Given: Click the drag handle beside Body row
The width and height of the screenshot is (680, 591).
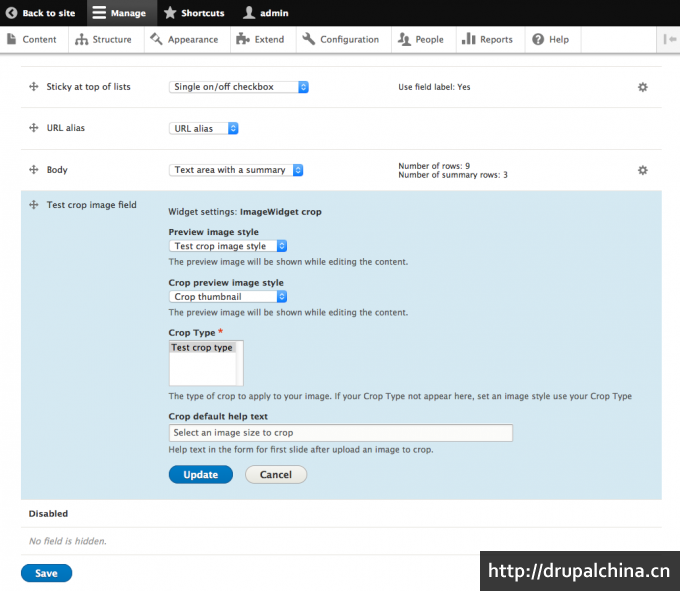Looking at the screenshot, I should pos(34,170).
